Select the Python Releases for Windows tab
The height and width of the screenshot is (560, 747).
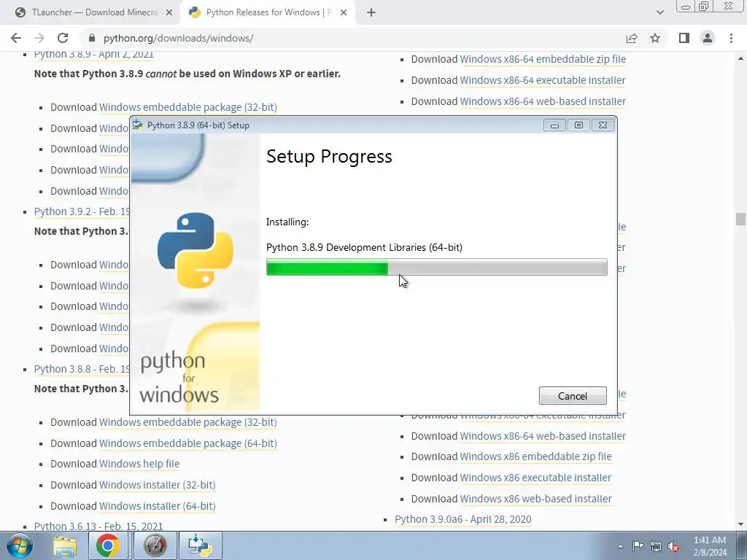tap(268, 13)
